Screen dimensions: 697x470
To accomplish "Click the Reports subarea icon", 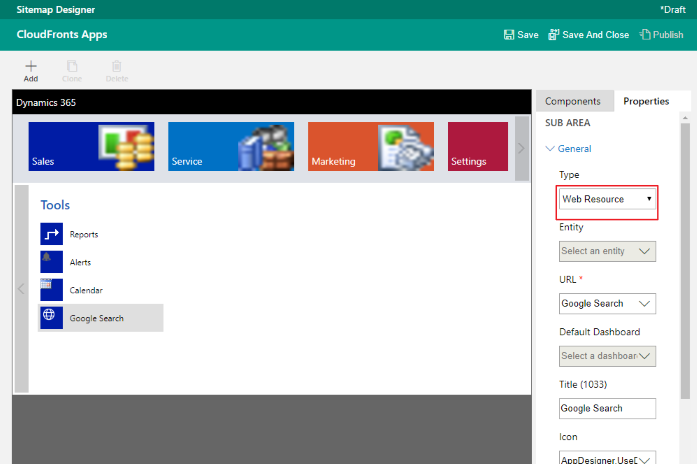I will click(x=52, y=234).
